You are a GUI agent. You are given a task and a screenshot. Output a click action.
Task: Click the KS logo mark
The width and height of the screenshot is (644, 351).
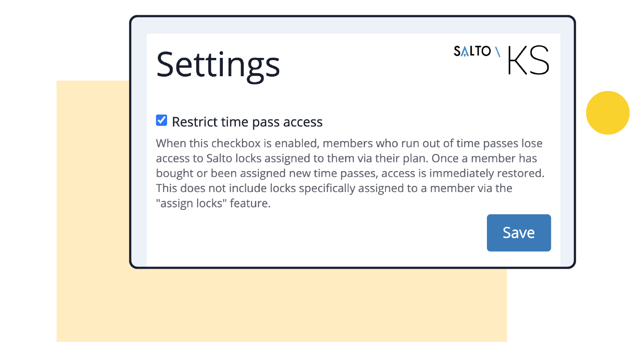[x=529, y=60]
